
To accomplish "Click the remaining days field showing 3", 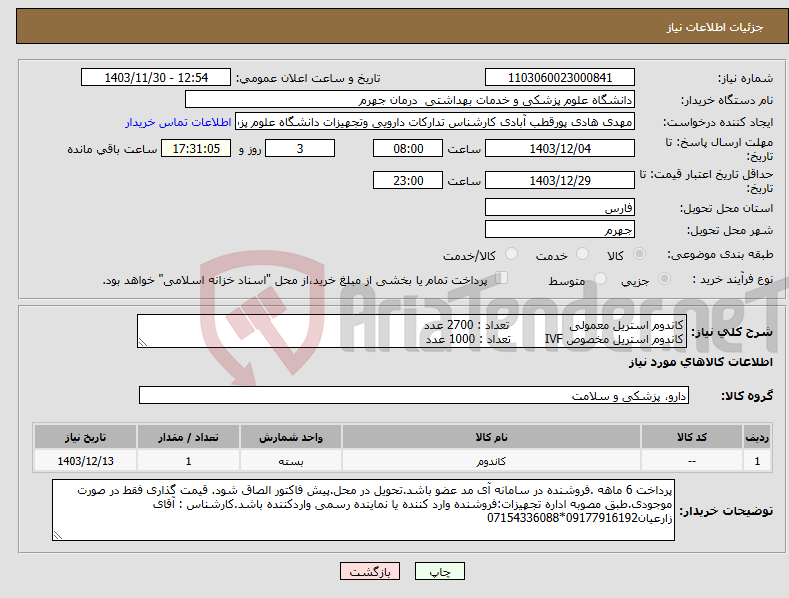I will pyautogui.click(x=300, y=148).
